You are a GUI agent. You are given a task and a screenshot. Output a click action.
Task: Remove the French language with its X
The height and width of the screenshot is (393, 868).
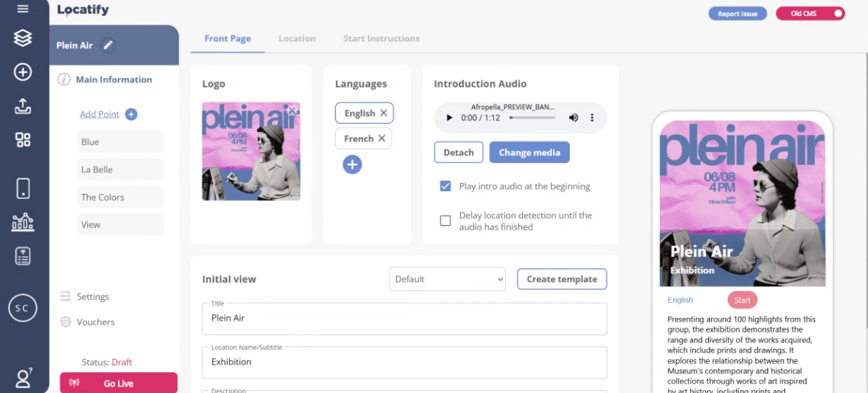pos(382,138)
